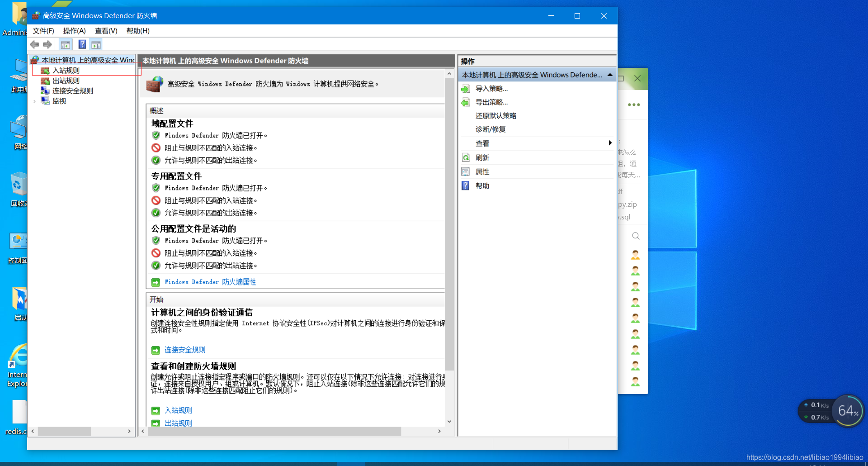
Task: Toggle the show/hide console tree toolbar icon
Action: coord(66,44)
